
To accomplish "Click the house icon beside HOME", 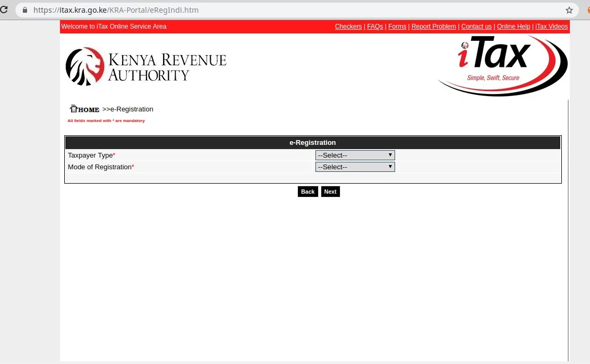I will (73, 108).
